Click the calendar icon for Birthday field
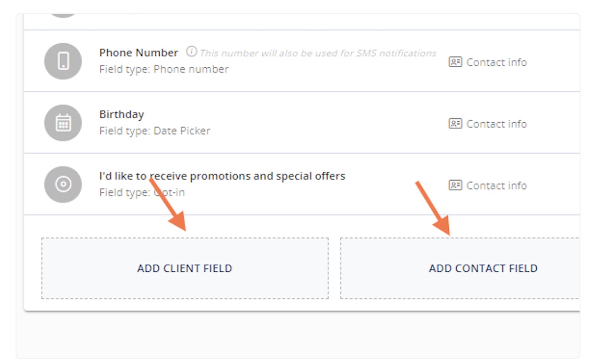597x364 pixels. coord(63,123)
